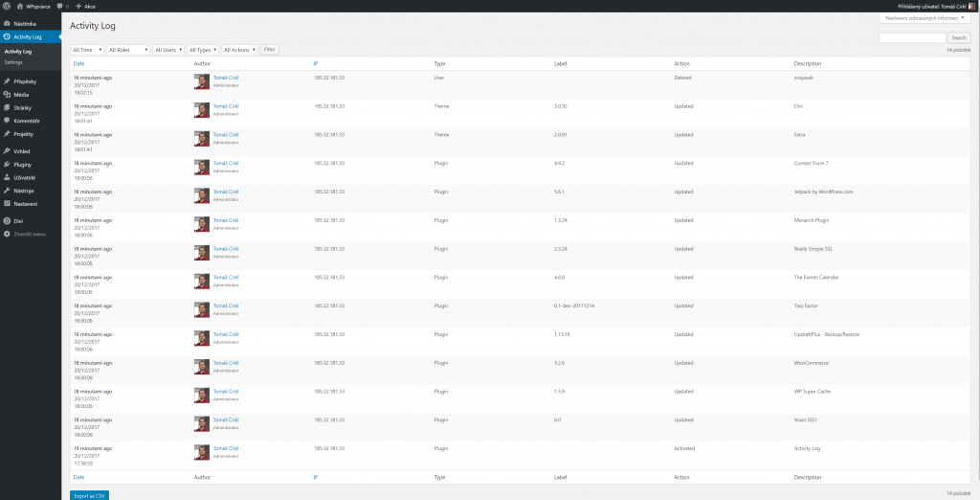This screenshot has width=980, height=500.
Task: Click the 'UpdraftPlus - Backup/Restore' description
Action: tap(826, 334)
